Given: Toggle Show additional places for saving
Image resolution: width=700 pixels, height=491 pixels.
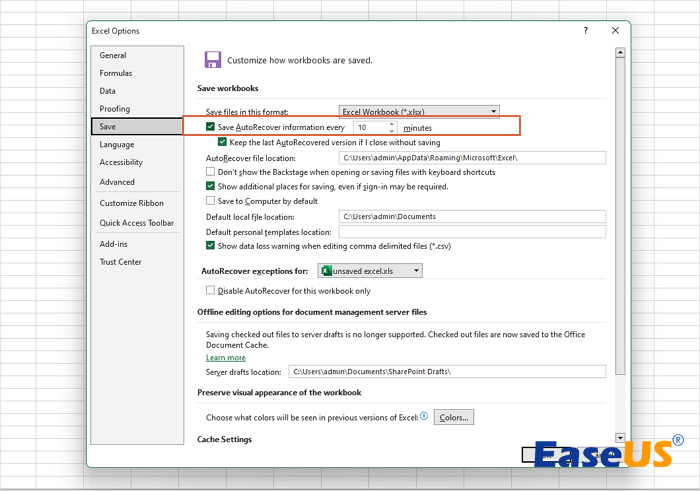Looking at the screenshot, I should (210, 186).
